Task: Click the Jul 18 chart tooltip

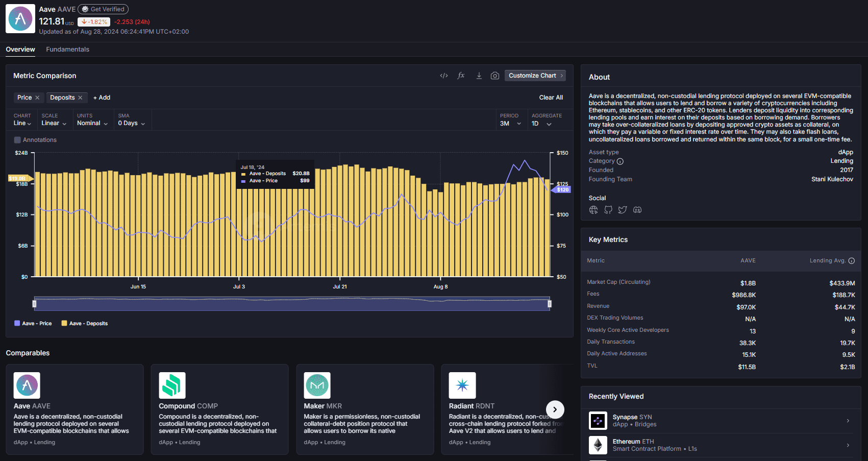Action: click(x=275, y=174)
